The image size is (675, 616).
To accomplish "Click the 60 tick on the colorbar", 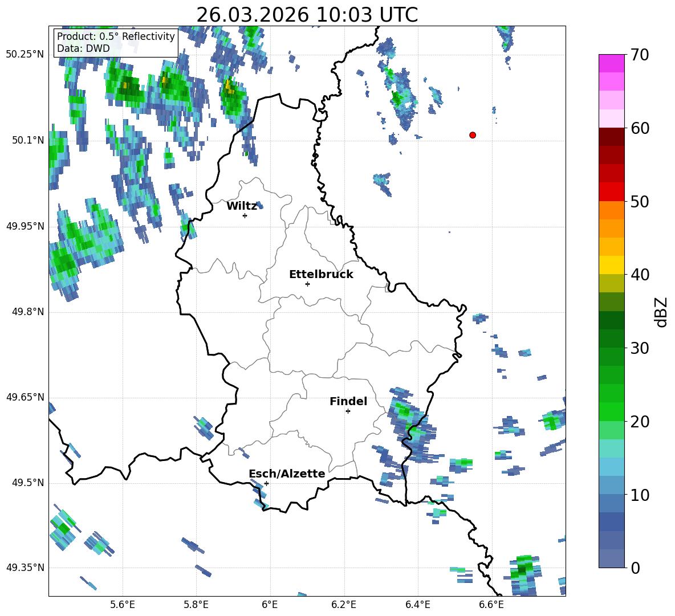I will [x=640, y=128].
